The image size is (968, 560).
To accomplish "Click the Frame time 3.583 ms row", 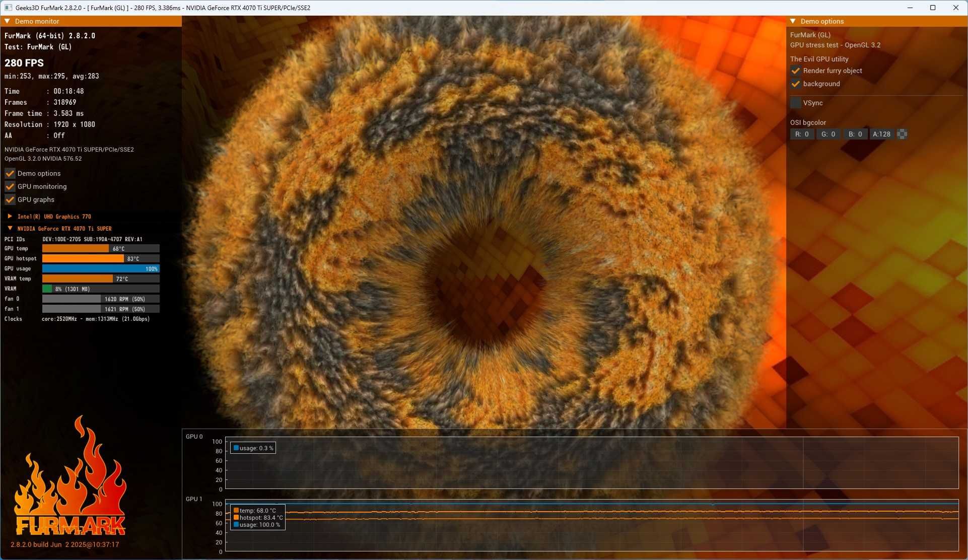I will coord(44,113).
